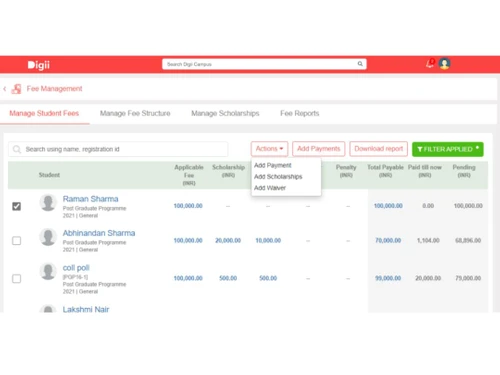Click Abhinandan's paid amount 1,104.00
Viewport: 500px width, 375px height.
point(428,240)
